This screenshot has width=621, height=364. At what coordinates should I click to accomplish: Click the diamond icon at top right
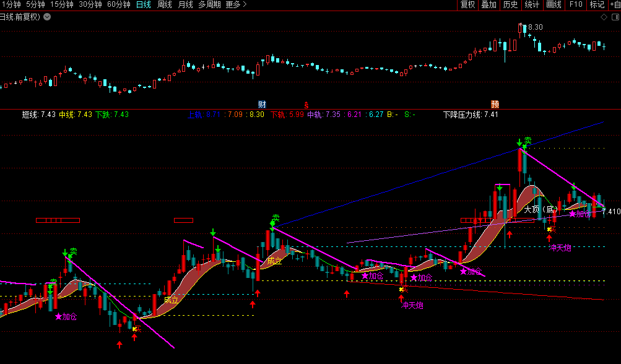click(604, 17)
